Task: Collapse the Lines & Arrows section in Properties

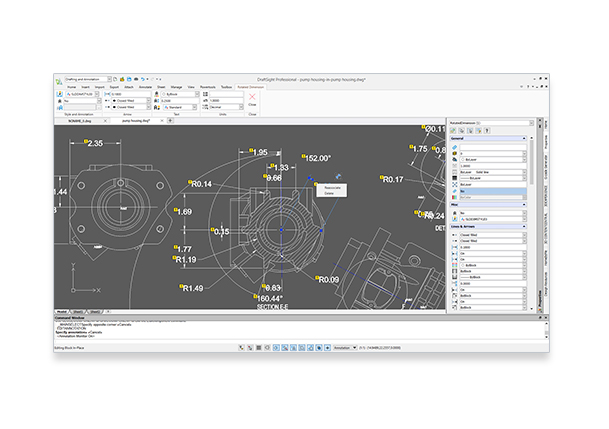Action: click(x=524, y=226)
